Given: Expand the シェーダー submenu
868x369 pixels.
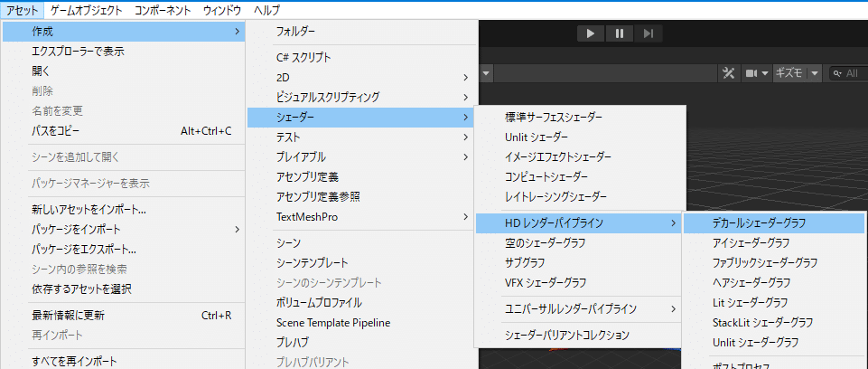Looking at the screenshot, I should tap(361, 117).
